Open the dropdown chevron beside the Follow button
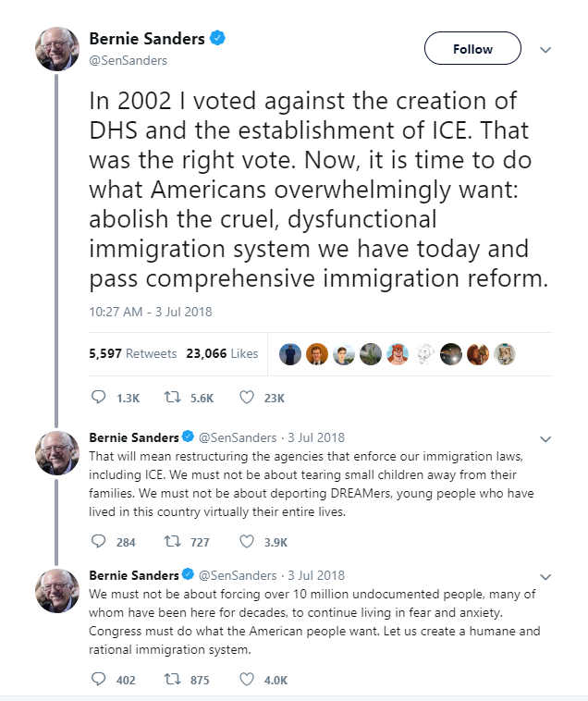588x701 pixels. tap(545, 50)
